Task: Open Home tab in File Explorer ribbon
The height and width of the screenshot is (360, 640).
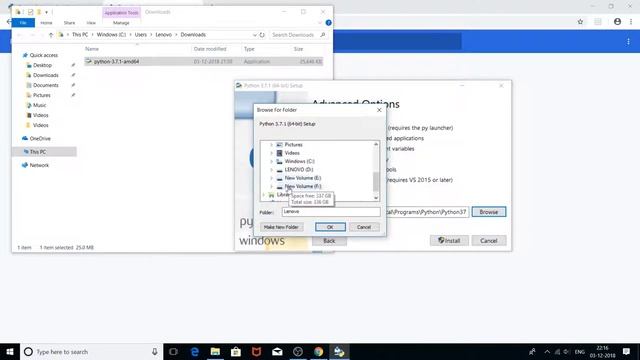Action: (46, 23)
